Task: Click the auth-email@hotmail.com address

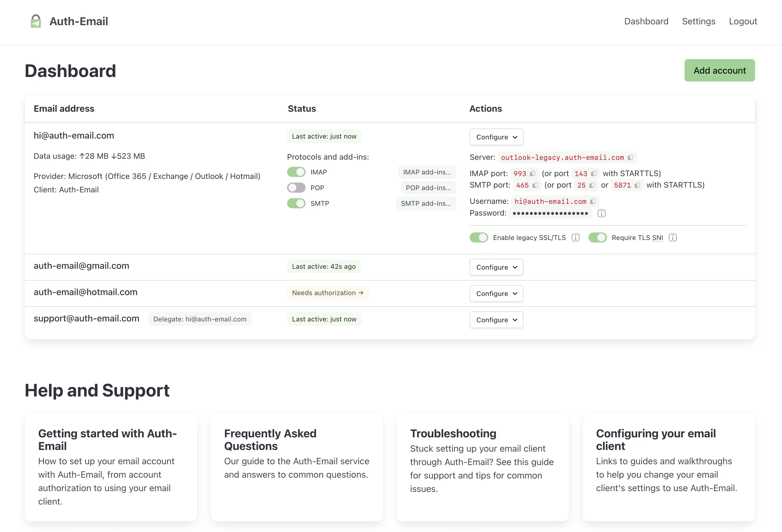Action: 85,292
